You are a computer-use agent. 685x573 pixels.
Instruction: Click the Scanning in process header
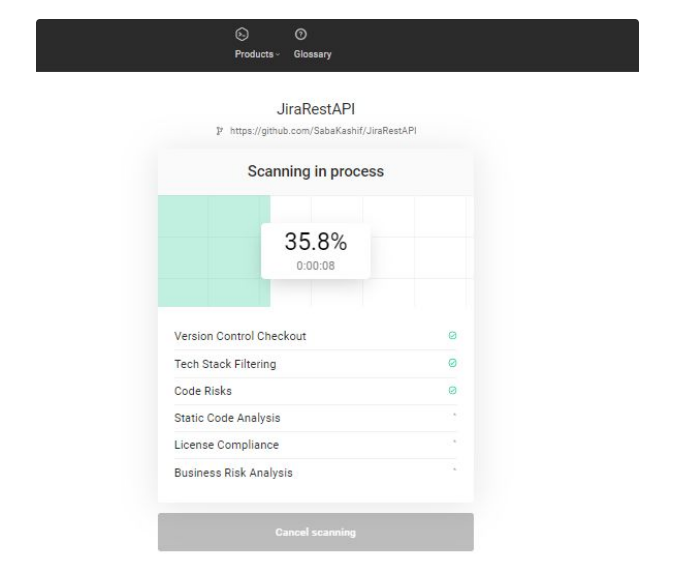tap(315, 172)
